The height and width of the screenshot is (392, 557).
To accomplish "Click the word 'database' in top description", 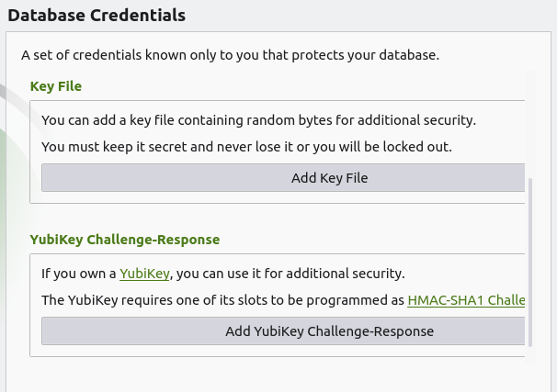I will [408, 55].
